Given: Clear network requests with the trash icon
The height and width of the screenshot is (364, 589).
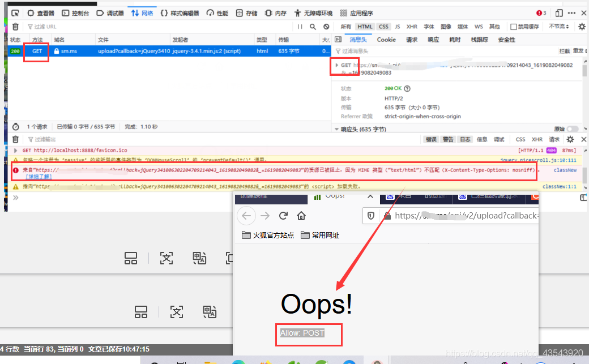Looking at the screenshot, I should point(15,27).
